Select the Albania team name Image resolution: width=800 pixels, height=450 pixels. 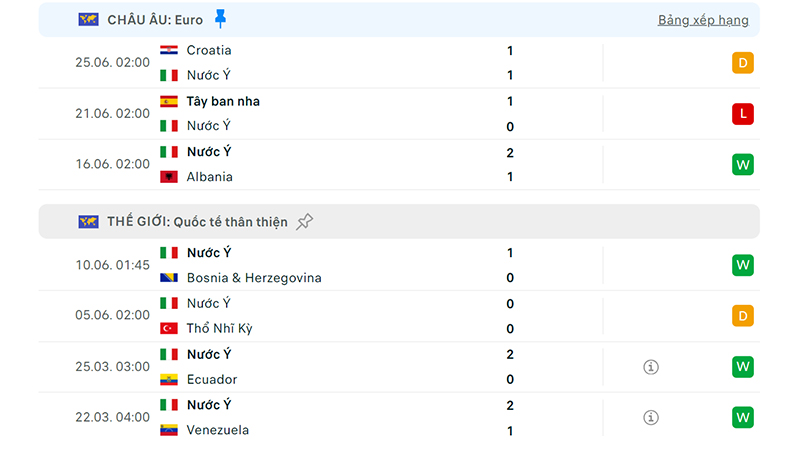[209, 177]
